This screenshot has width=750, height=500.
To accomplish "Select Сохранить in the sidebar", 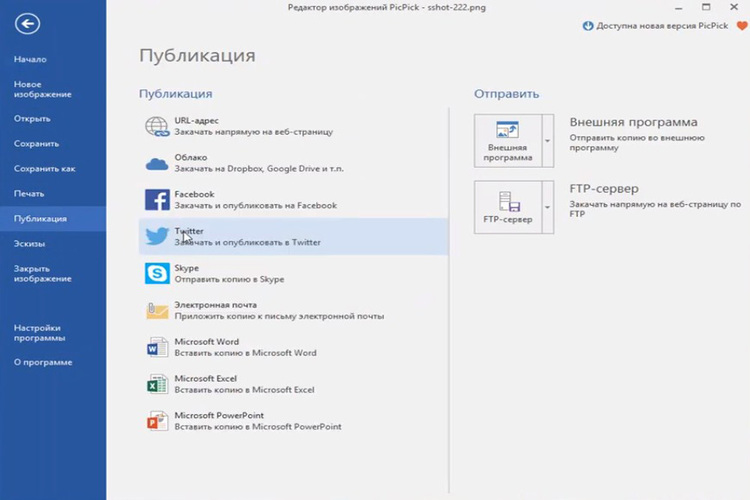I will pos(36,144).
